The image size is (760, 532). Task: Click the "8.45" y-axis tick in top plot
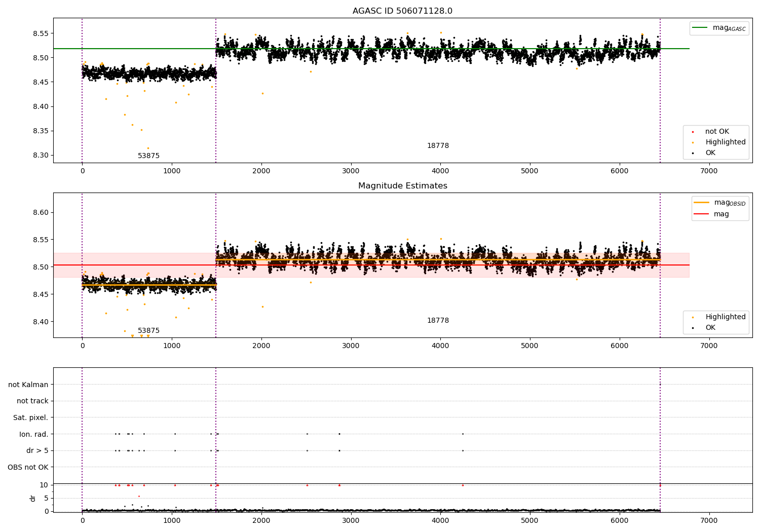point(41,83)
